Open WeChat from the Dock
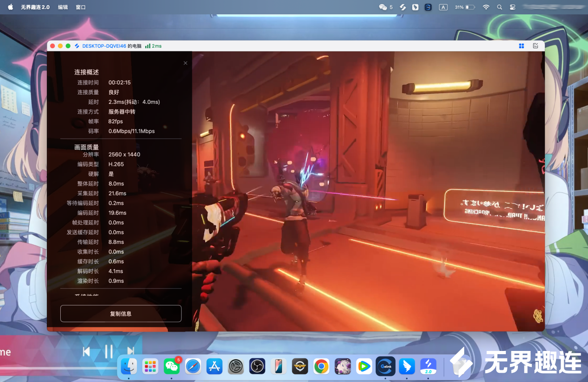Screen dimensions: 588x382 tap(172, 366)
